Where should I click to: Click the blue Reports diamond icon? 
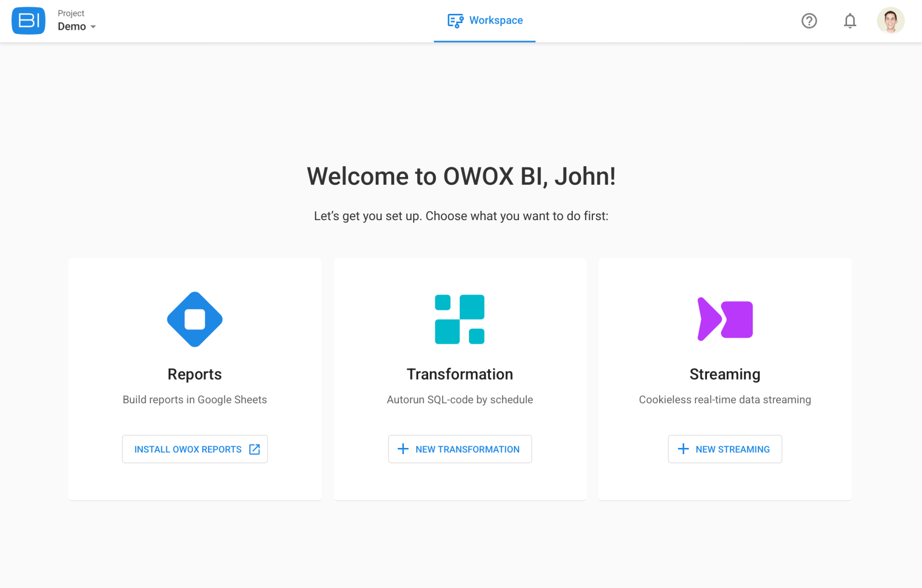(195, 319)
